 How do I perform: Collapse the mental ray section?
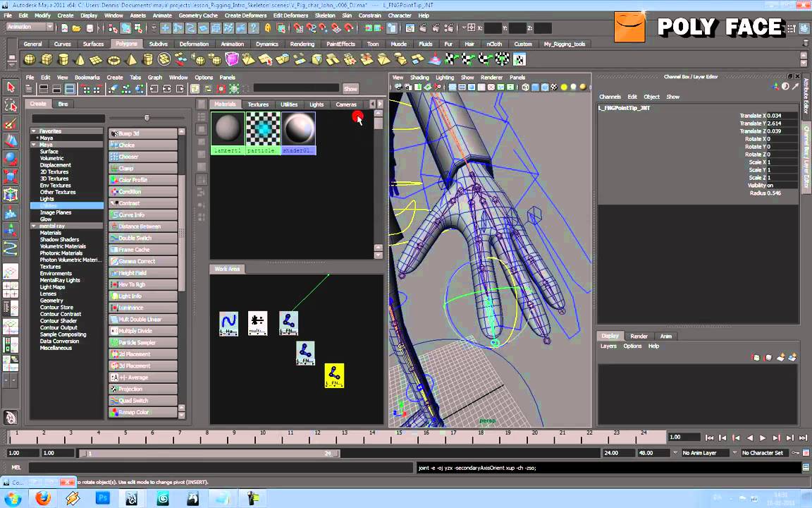coord(34,226)
